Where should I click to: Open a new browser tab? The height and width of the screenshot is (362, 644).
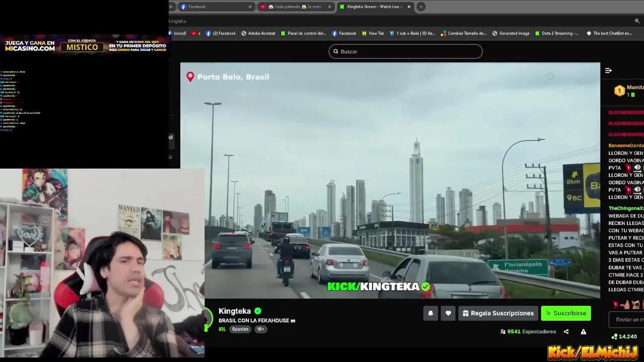point(421,7)
